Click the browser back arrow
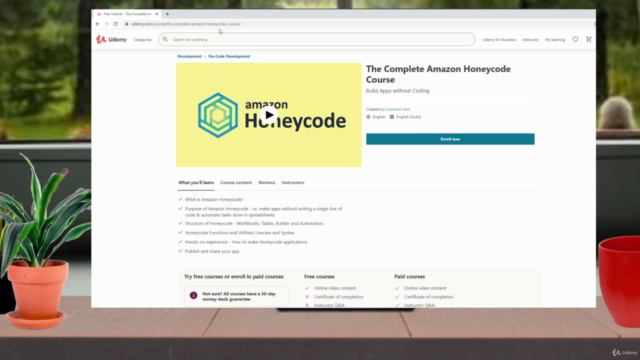The image size is (640, 360). click(x=98, y=24)
